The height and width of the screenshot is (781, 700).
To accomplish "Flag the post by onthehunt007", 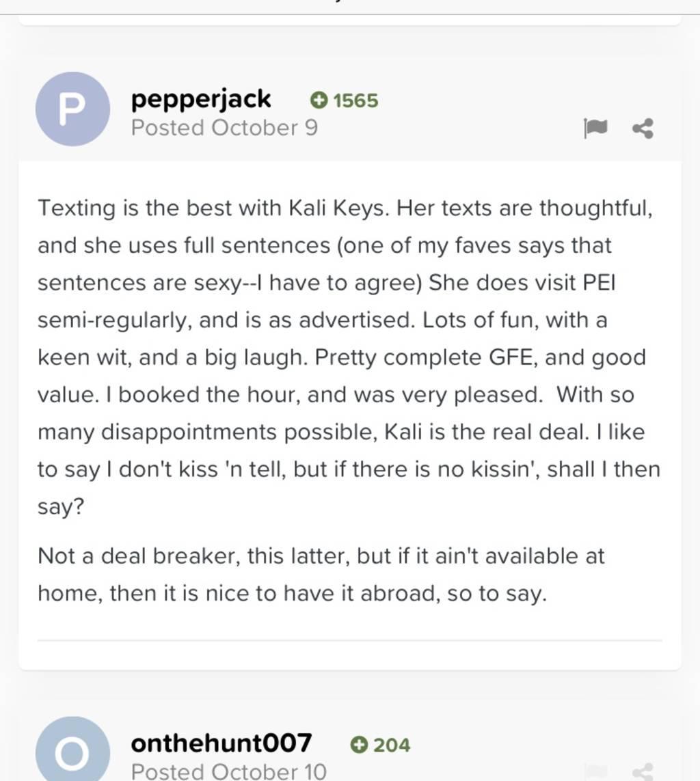I will pyautogui.click(x=595, y=771).
